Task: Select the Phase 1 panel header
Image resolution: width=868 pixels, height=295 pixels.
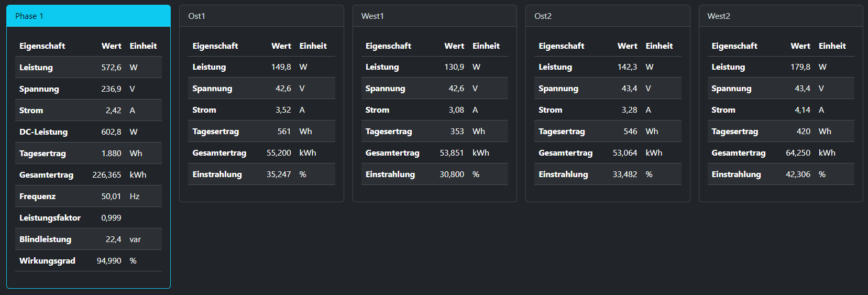Action: point(89,16)
